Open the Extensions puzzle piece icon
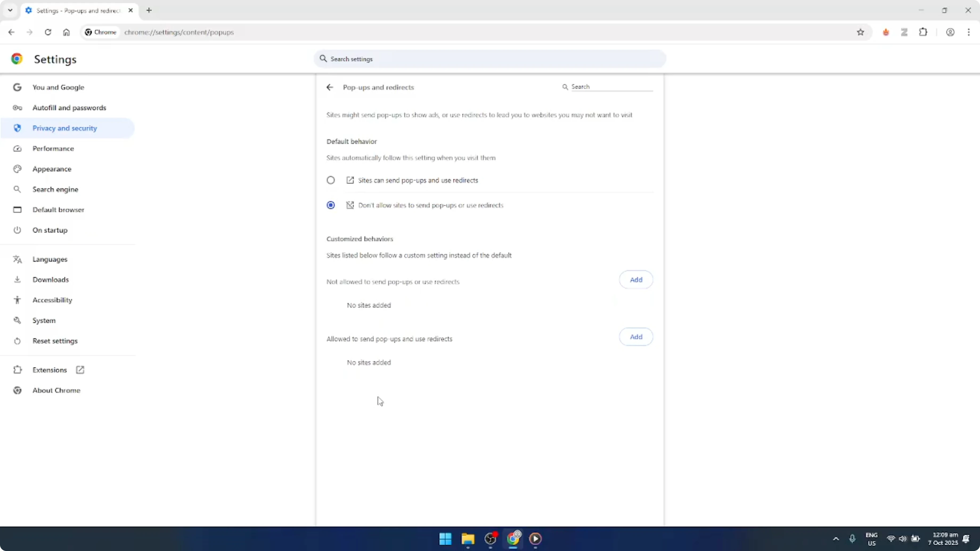Viewport: 980px width, 551px height. (923, 32)
